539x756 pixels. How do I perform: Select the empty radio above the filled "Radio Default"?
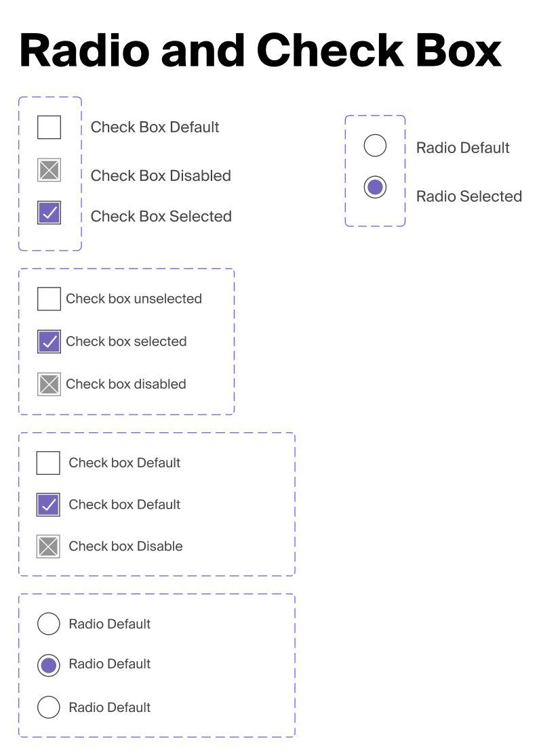(x=48, y=624)
